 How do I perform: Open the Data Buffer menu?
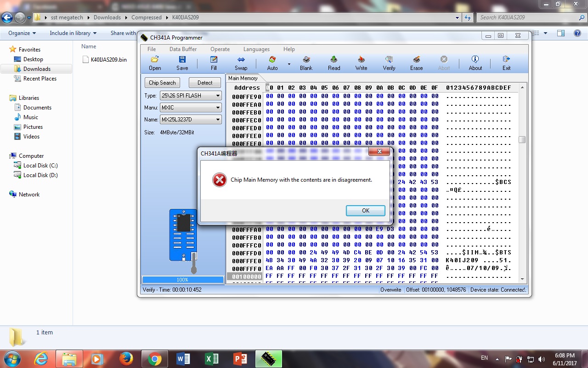pyautogui.click(x=183, y=49)
